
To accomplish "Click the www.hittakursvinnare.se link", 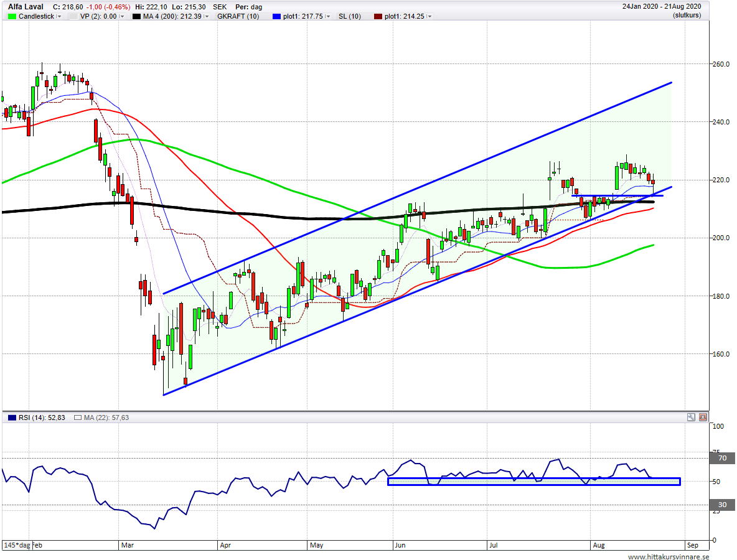I will click(669, 557).
